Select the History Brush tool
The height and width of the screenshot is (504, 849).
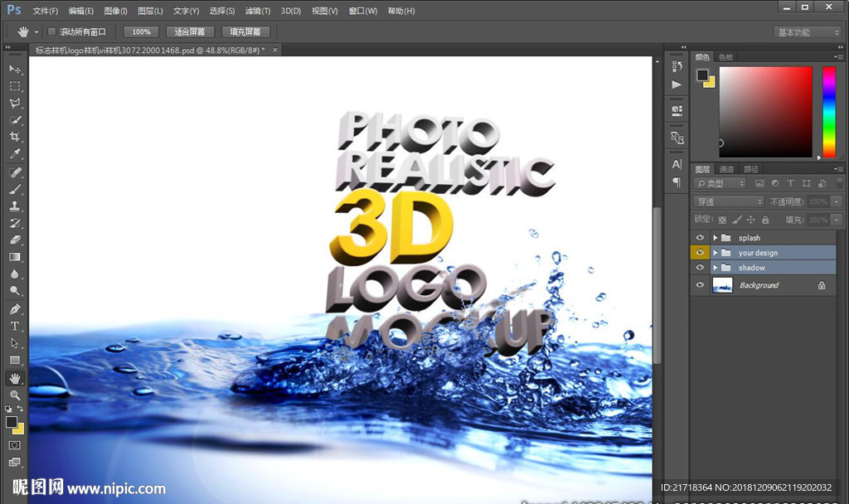(15, 222)
